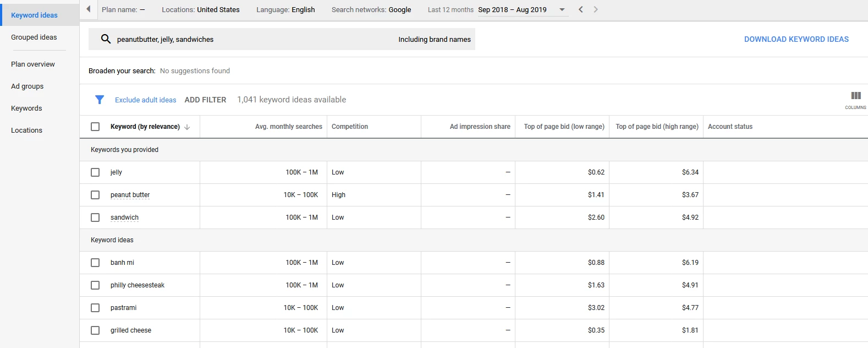Click the High competition value for peanut butter
The image size is (868, 348).
(x=339, y=195)
